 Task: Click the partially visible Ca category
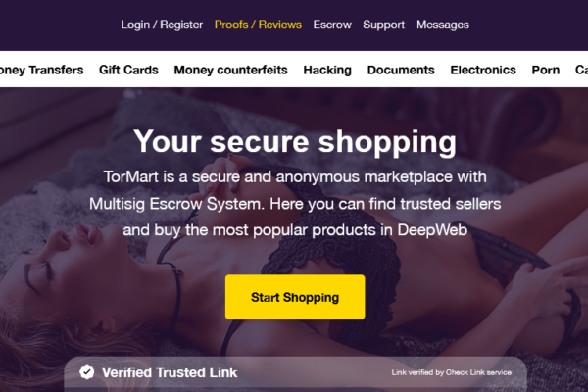tap(581, 70)
